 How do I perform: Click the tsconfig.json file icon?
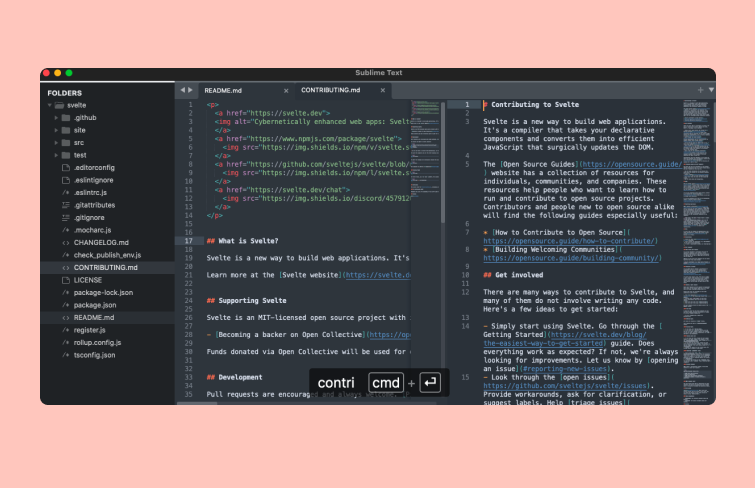coord(66,356)
